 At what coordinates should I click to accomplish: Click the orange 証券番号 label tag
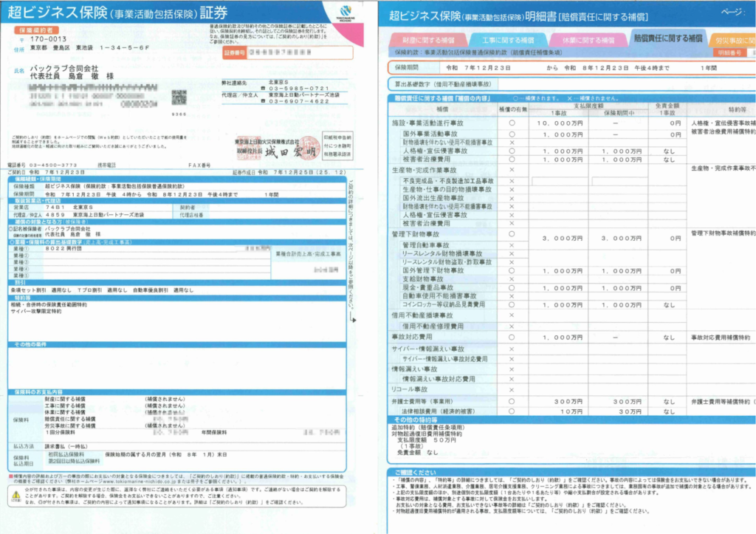coord(233,52)
